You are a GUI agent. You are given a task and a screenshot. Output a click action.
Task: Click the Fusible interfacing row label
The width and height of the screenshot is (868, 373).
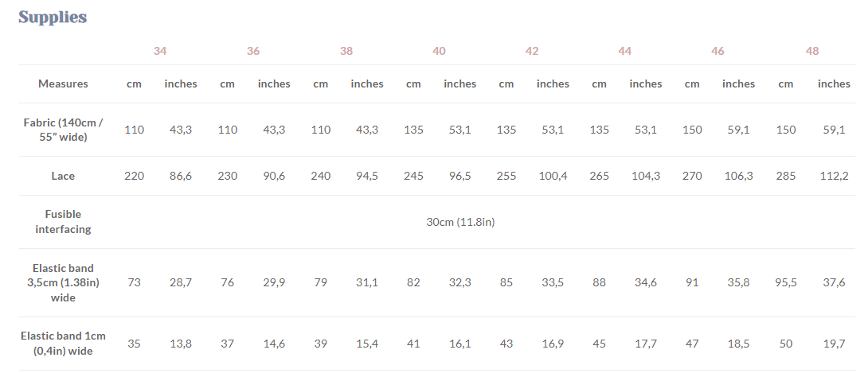point(63,222)
